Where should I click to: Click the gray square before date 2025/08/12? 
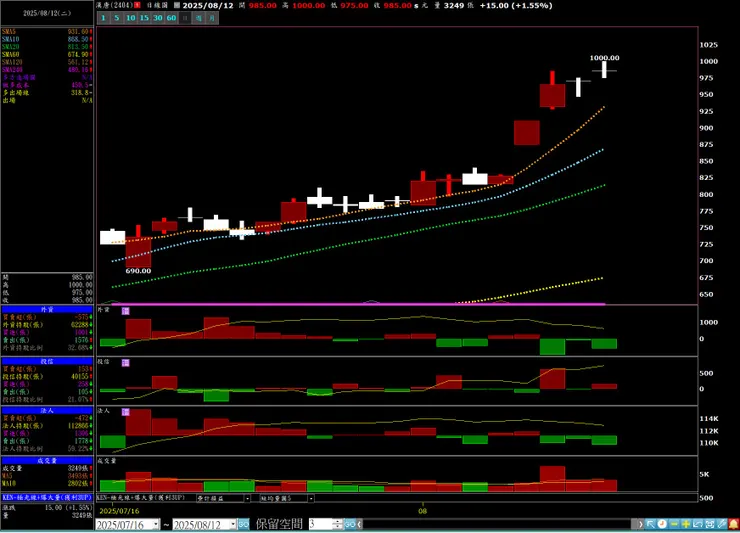[177, 5]
